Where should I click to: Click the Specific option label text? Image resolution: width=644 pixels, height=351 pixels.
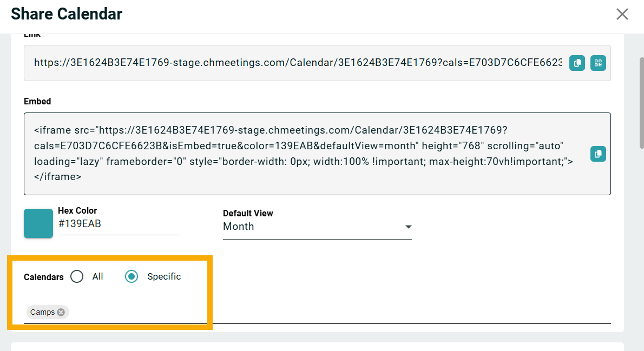coord(164,276)
